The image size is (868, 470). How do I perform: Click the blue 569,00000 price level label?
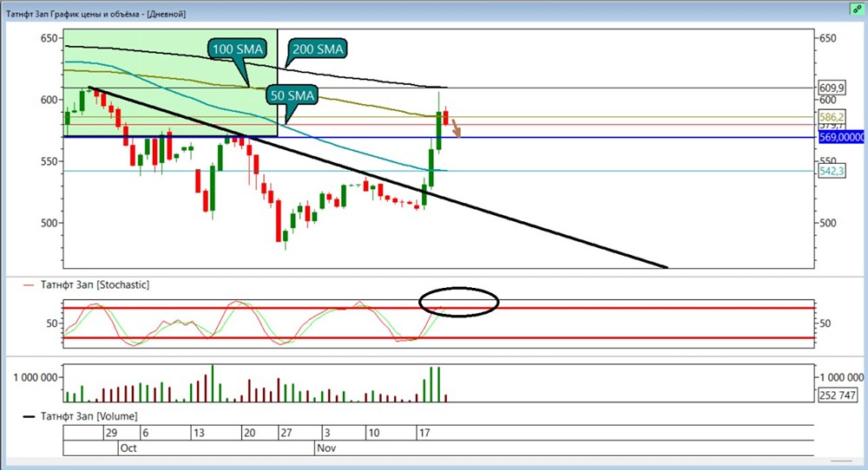pos(842,137)
